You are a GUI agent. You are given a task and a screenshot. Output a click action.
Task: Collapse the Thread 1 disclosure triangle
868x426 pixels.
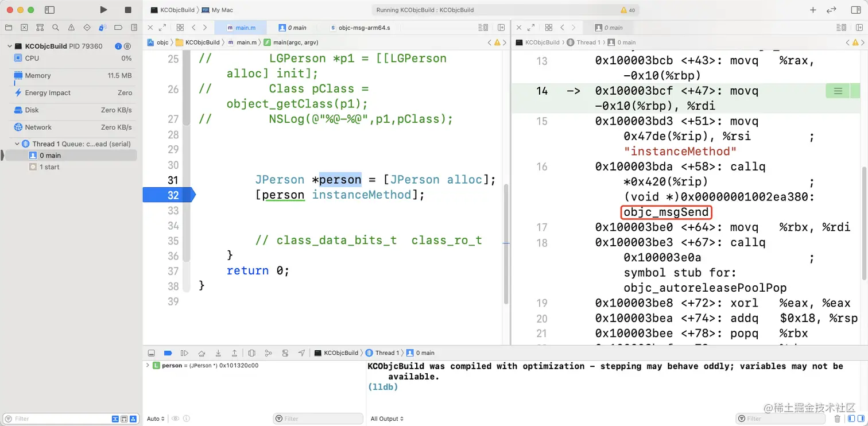(x=17, y=144)
